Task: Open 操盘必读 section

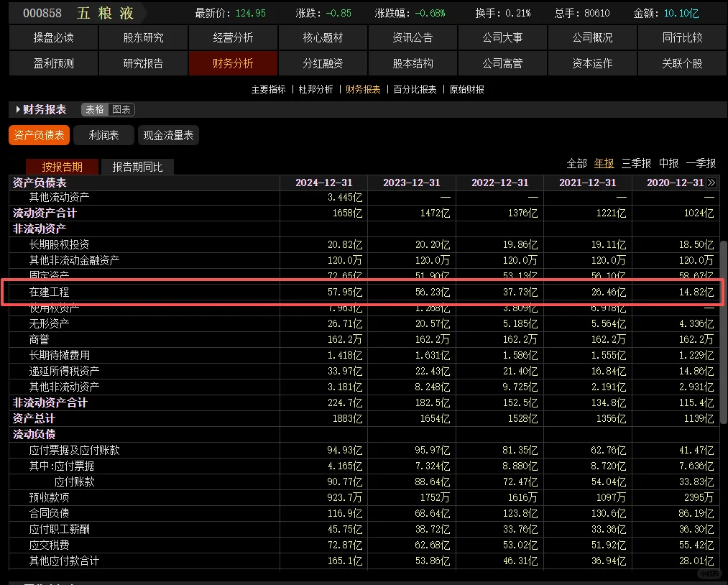Action: [53, 37]
